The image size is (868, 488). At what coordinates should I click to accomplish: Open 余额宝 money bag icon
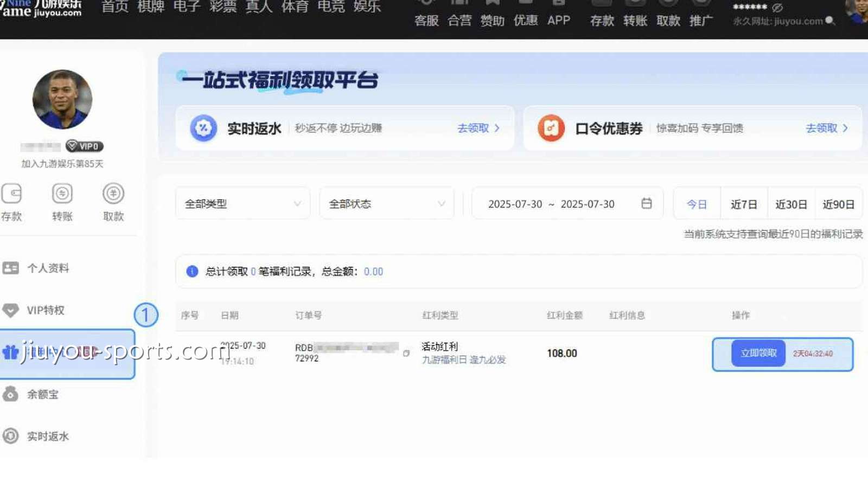(11, 394)
